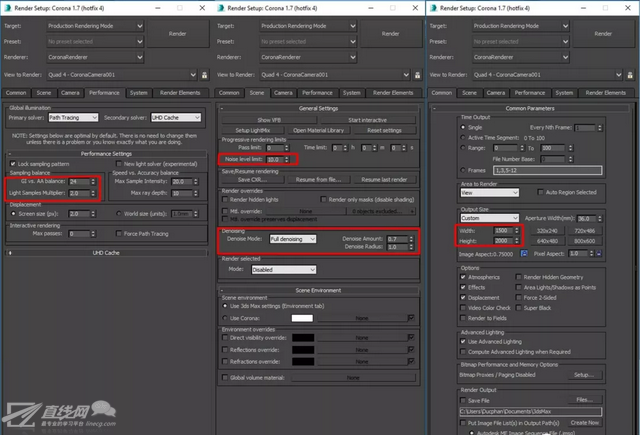Image resolution: width=640 pixels, height=435 pixels.
Task: Disable the Lock sampling pattern checkbox
Action: [x=13, y=163]
